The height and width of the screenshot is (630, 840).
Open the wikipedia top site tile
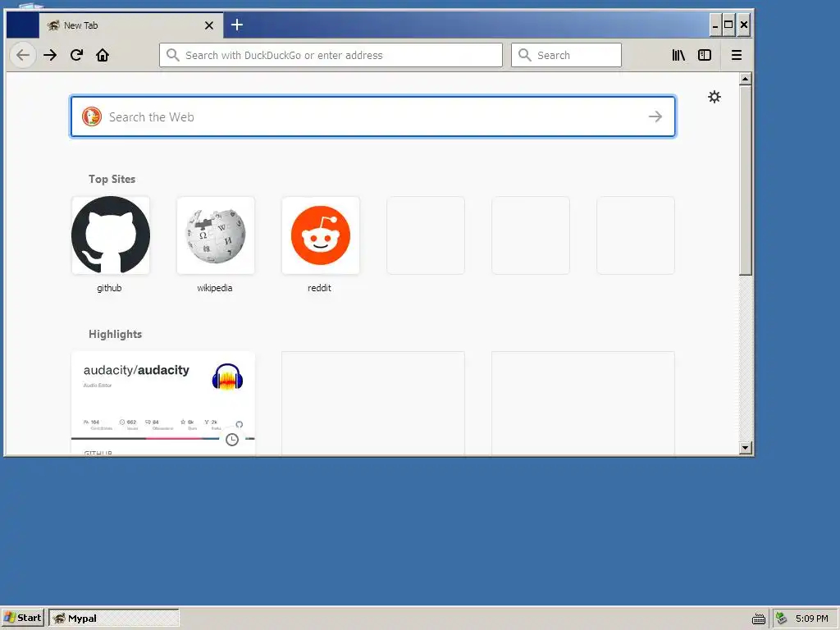pyautogui.click(x=216, y=235)
